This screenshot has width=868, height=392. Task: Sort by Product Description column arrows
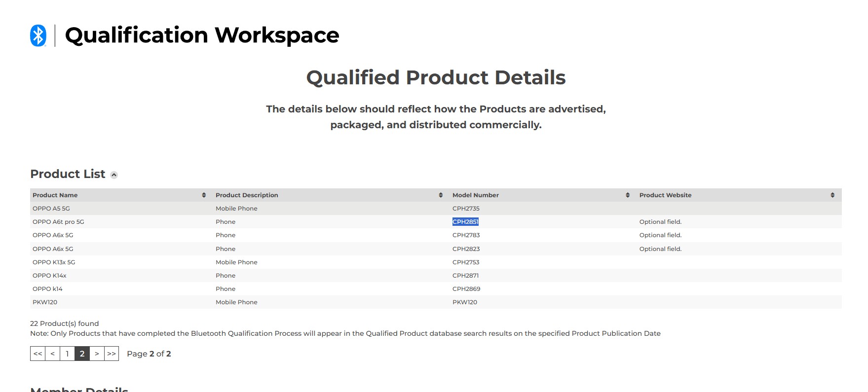click(x=441, y=195)
